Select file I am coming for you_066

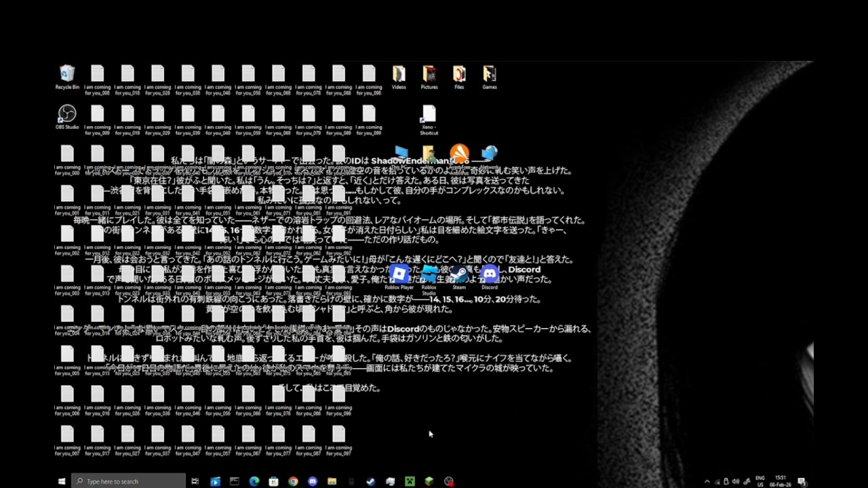coord(248,401)
